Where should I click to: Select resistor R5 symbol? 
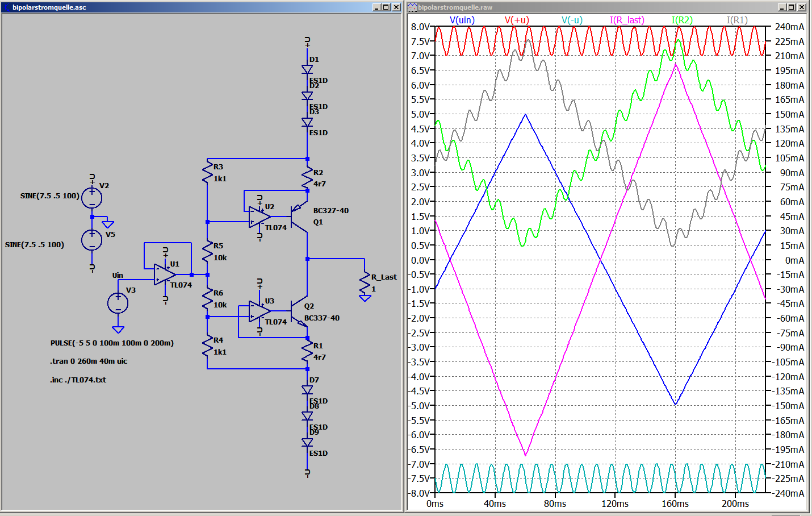(207, 251)
